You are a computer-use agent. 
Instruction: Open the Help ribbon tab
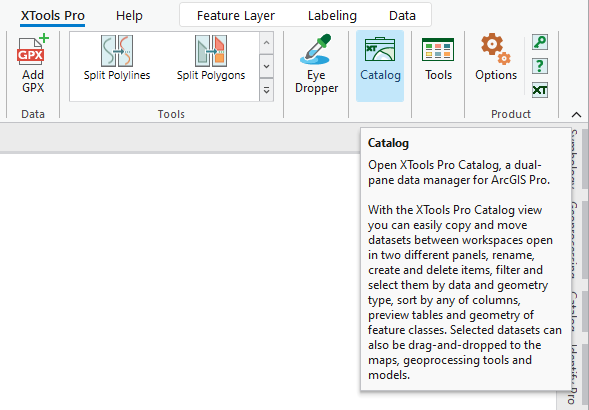[129, 16]
